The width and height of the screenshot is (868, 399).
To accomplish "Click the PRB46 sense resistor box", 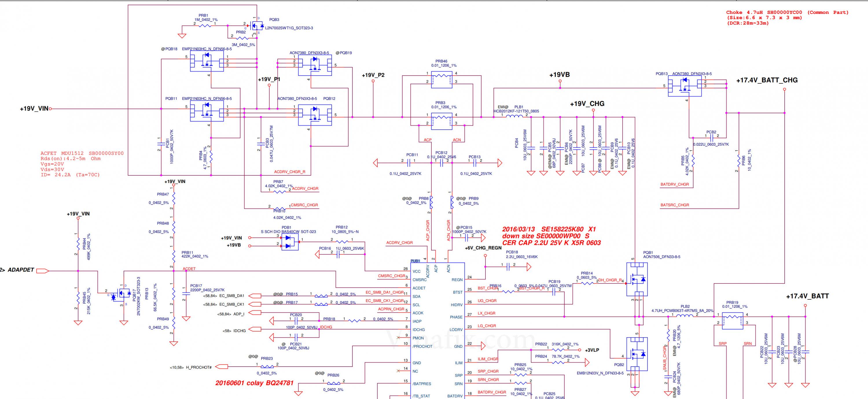I will (x=442, y=79).
